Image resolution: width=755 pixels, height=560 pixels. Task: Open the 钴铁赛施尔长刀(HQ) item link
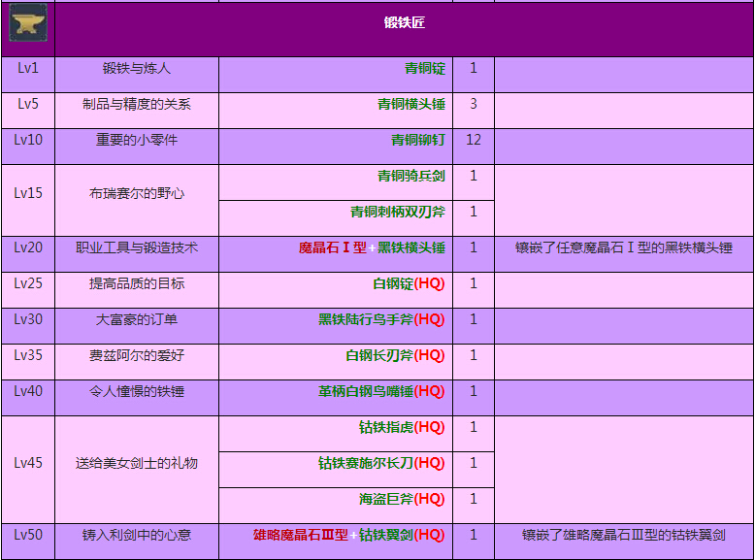point(381,463)
